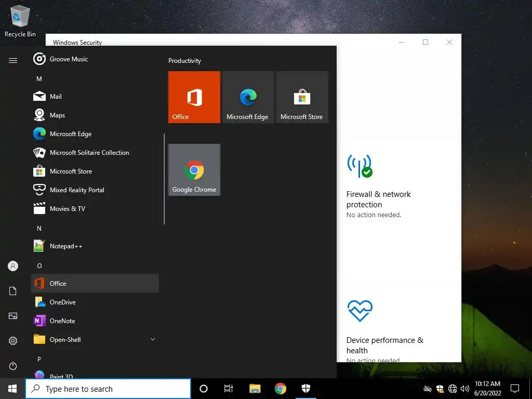Expand the Start menu hamburger button
532x399 pixels.
(13, 60)
